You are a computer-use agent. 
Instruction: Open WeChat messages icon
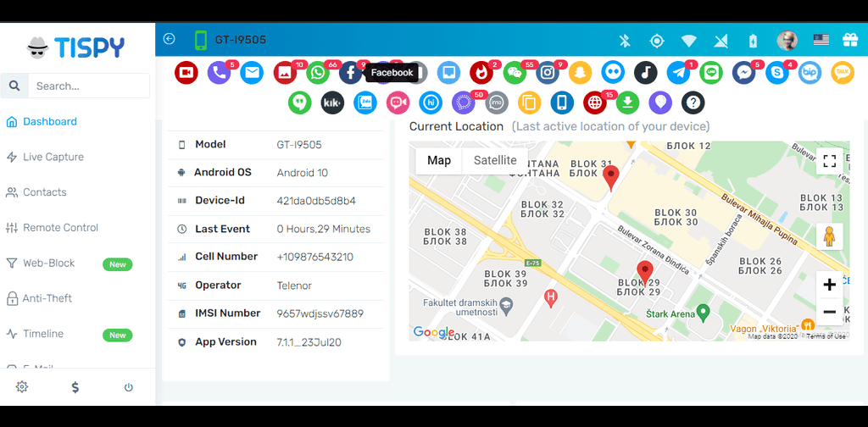coord(515,73)
